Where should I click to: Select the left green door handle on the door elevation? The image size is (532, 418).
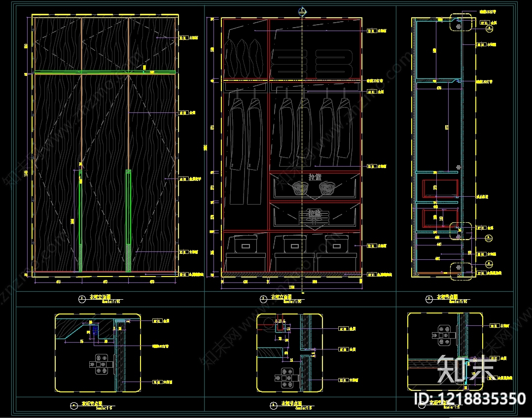(80, 220)
